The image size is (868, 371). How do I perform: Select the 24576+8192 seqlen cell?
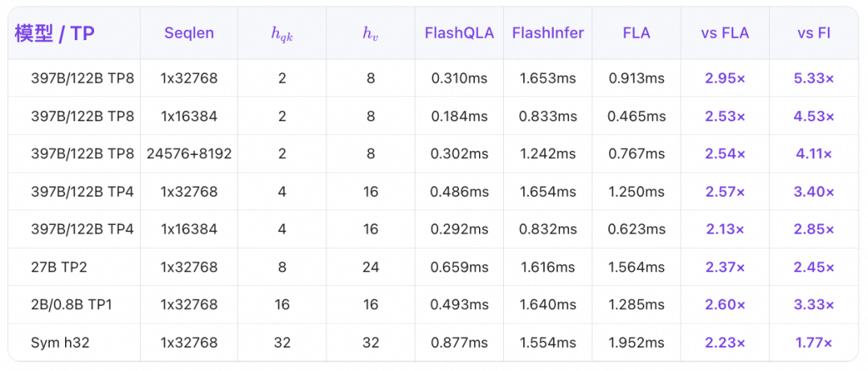pyautogui.click(x=189, y=154)
